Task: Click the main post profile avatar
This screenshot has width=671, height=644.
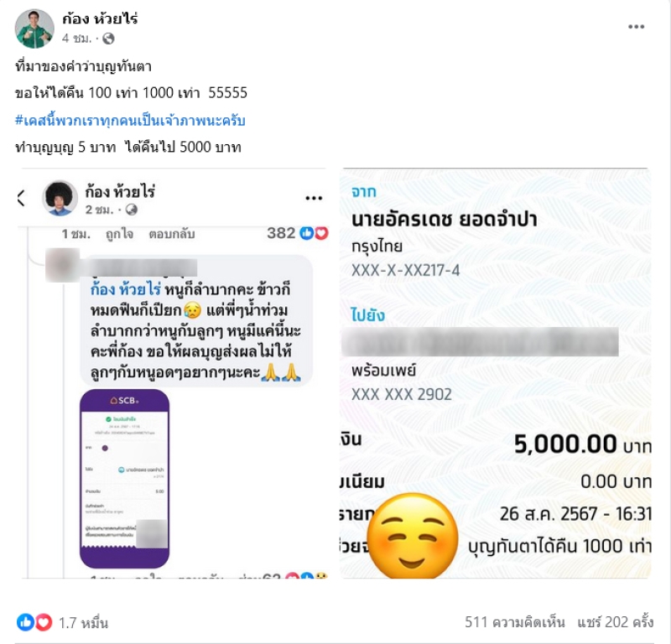Action: 34,29
